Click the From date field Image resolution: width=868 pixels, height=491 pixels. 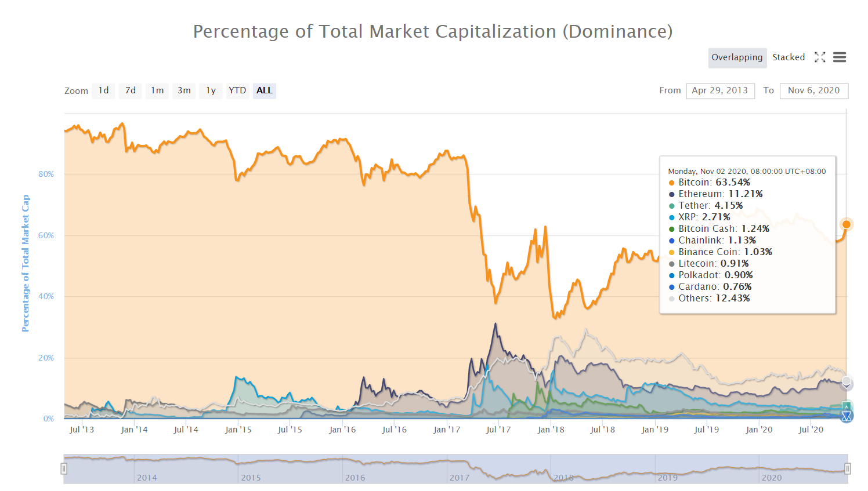[720, 90]
